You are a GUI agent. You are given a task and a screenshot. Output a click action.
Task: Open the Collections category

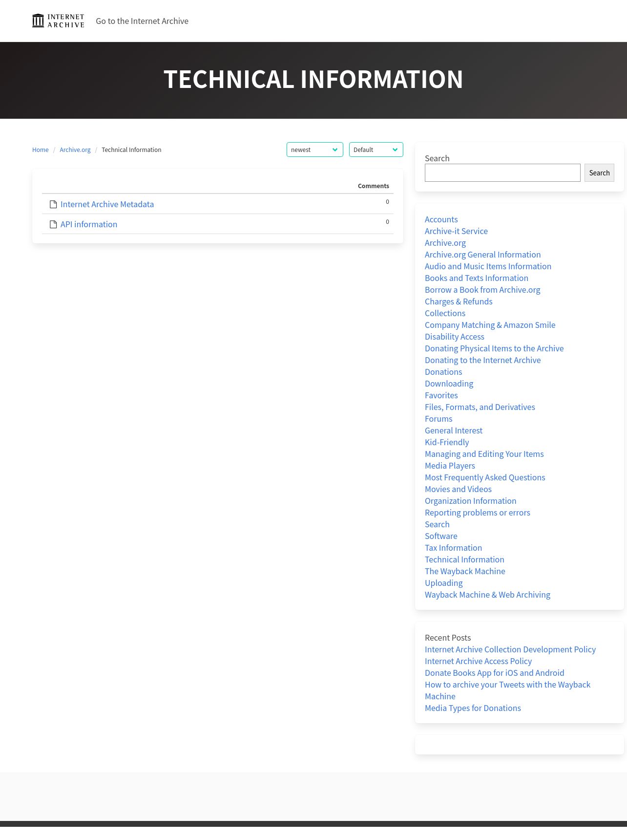[445, 313]
